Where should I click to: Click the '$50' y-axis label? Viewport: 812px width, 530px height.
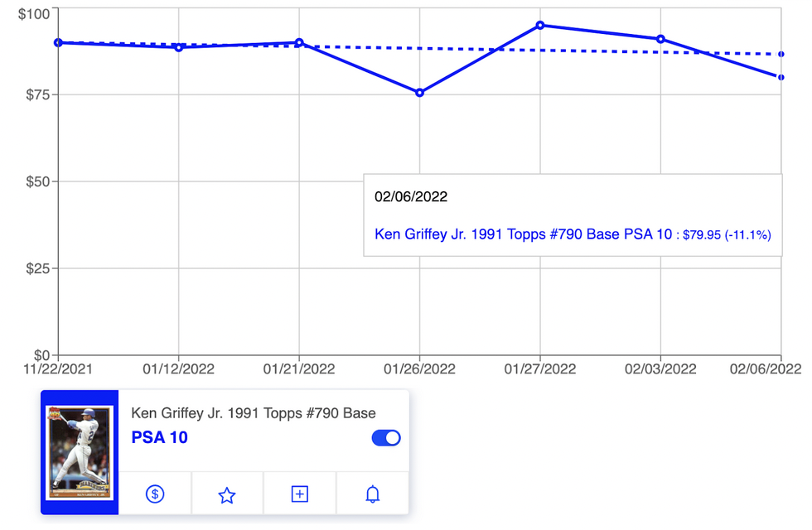38,181
